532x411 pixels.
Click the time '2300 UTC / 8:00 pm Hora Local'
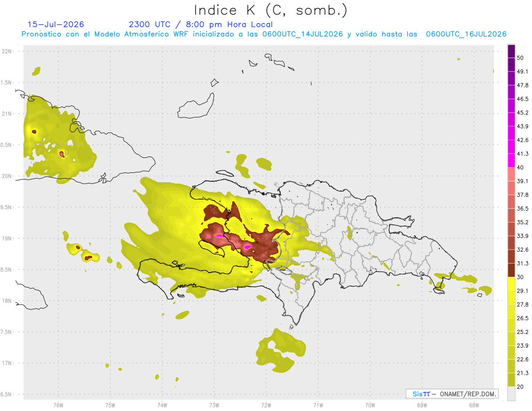[x=201, y=24]
